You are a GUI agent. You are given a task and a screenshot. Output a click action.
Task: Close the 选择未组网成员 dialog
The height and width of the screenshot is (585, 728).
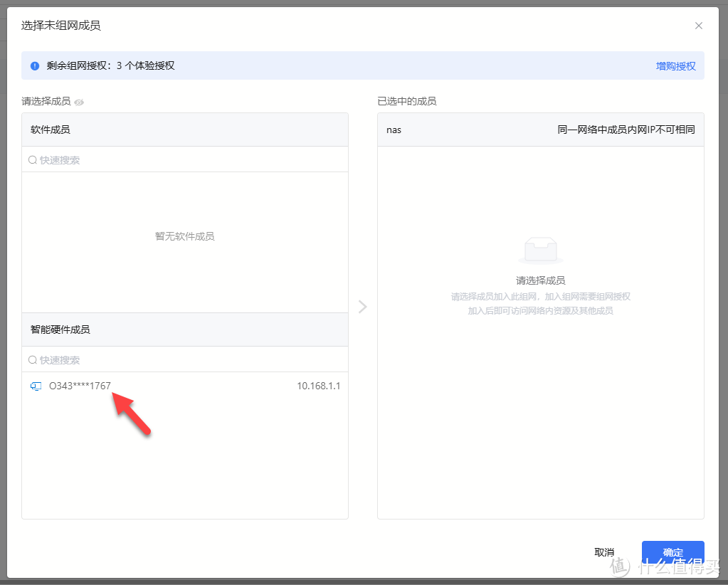pyautogui.click(x=698, y=26)
